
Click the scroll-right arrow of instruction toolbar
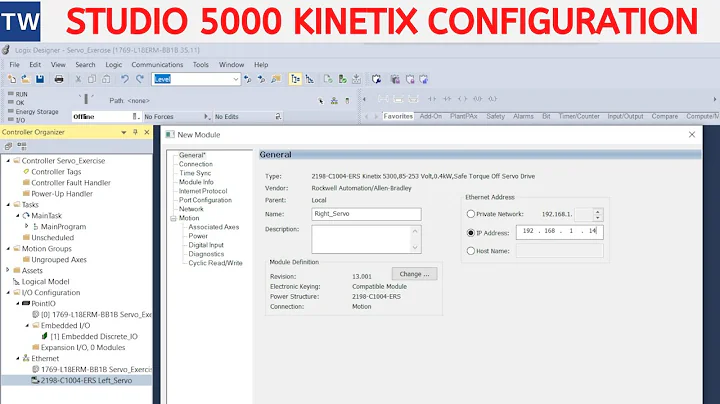(714, 99)
